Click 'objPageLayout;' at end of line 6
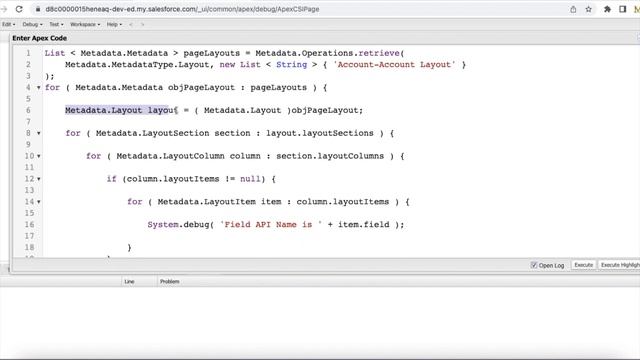Viewport: 640px width, 360px height. coord(327,110)
